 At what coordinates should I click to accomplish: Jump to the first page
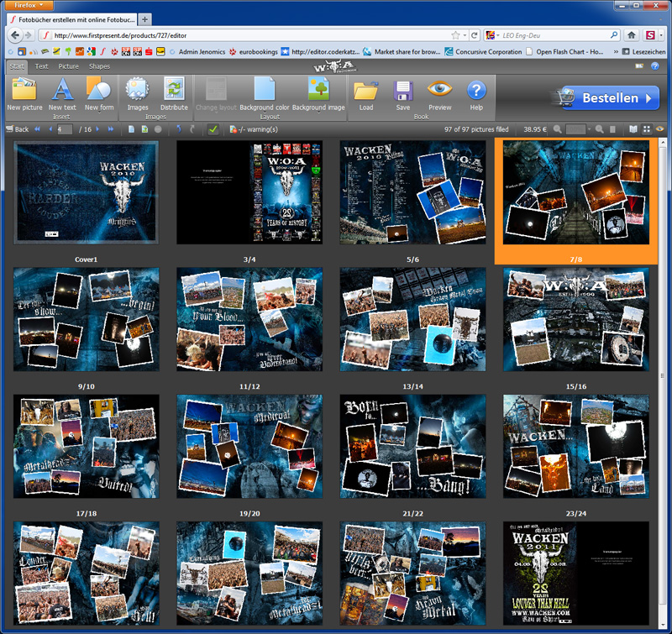click(37, 129)
